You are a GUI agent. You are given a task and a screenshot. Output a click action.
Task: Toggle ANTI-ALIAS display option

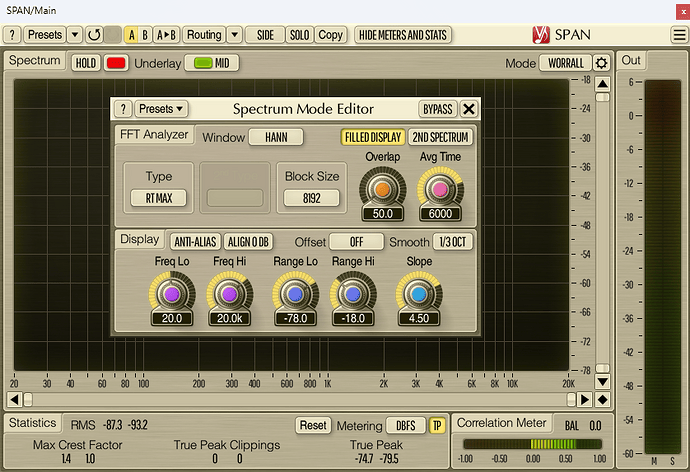coord(195,242)
